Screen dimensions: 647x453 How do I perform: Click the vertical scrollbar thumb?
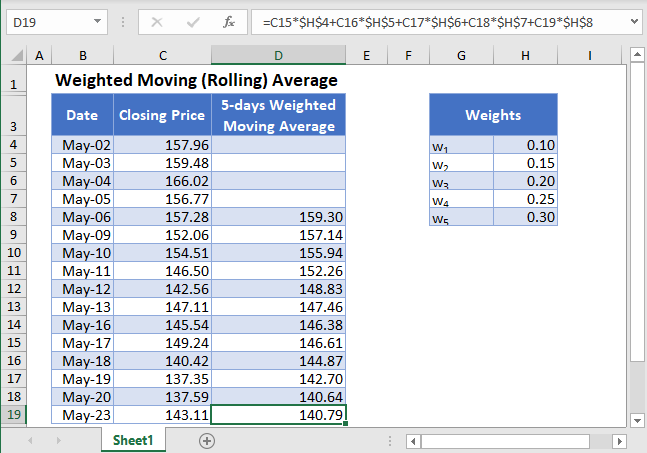pos(637,212)
